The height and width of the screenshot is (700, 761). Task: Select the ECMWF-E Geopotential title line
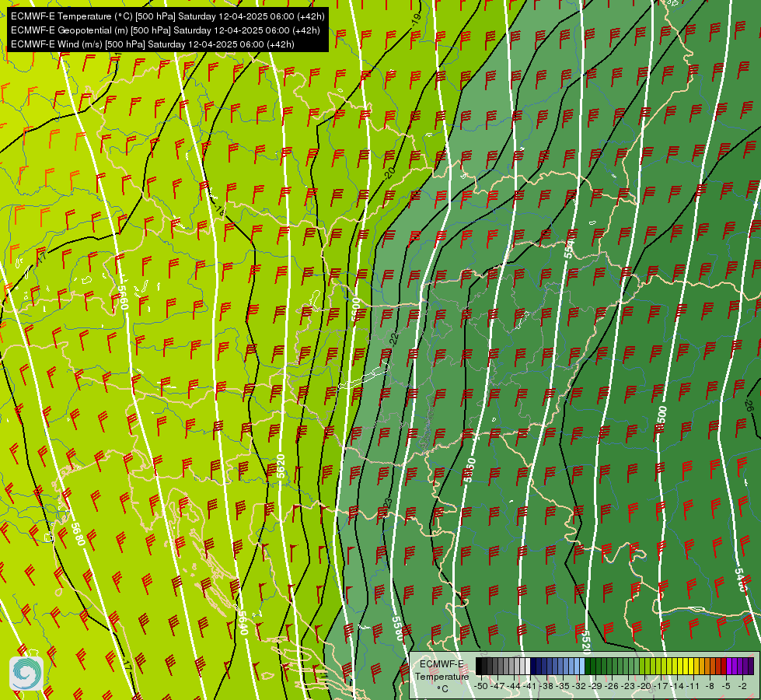coord(165,30)
